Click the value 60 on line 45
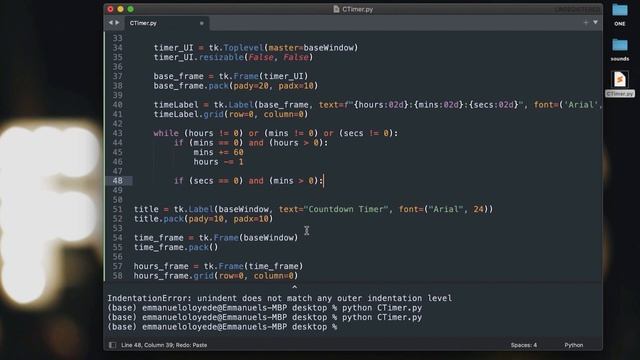Screen dimensions: 640x360 pos(238,152)
